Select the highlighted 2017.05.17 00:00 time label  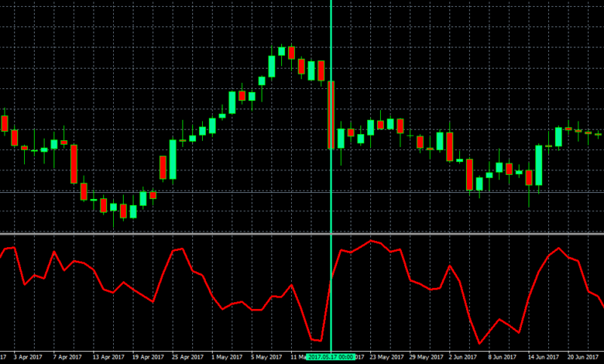pyautogui.click(x=331, y=357)
